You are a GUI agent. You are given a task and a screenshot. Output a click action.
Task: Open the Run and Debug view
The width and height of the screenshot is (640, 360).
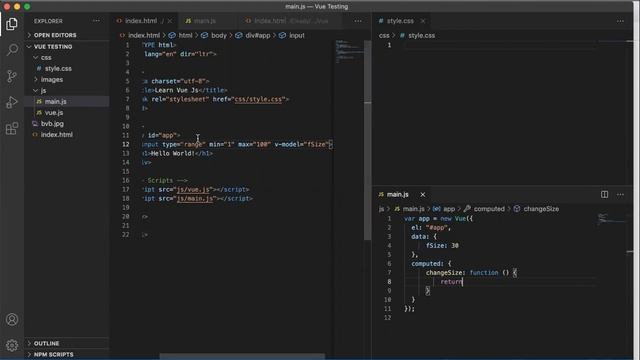pyautogui.click(x=12, y=102)
